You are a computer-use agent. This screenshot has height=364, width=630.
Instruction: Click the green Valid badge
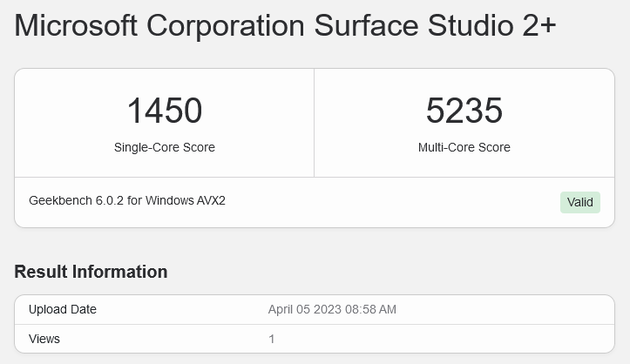click(x=580, y=202)
